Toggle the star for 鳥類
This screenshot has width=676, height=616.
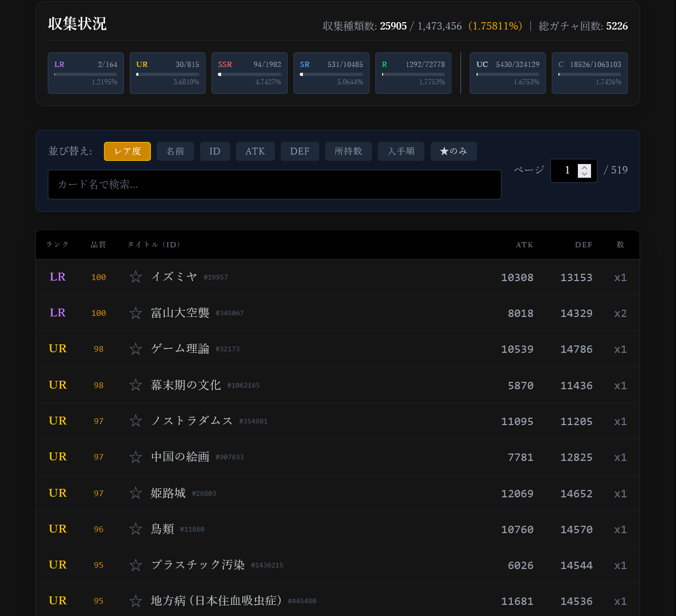[136, 529]
